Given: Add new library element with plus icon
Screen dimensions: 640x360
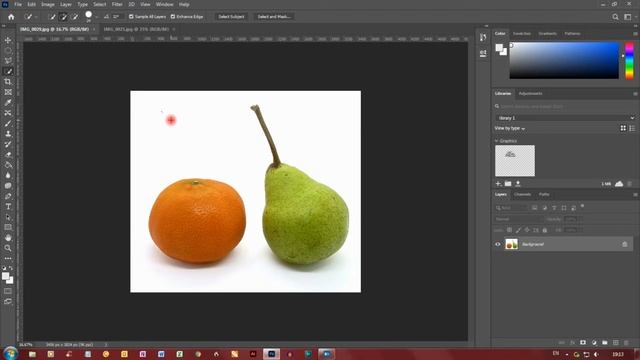Looking at the screenshot, I should click(498, 184).
